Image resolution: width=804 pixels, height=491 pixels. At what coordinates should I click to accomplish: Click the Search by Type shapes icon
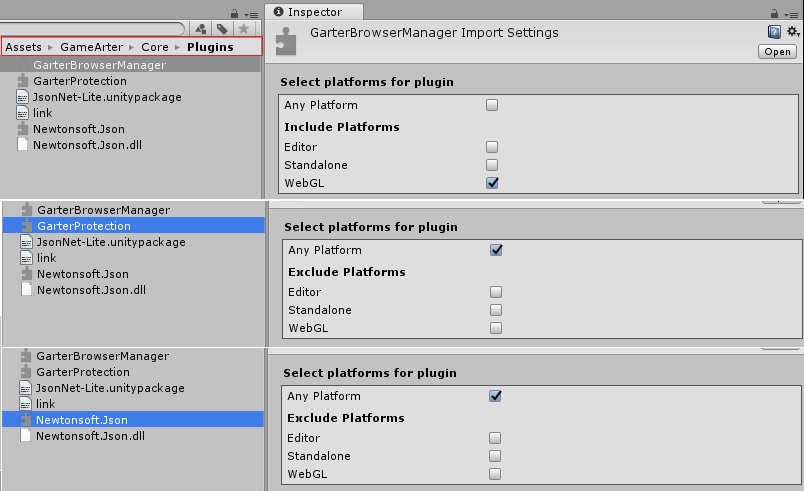201,30
